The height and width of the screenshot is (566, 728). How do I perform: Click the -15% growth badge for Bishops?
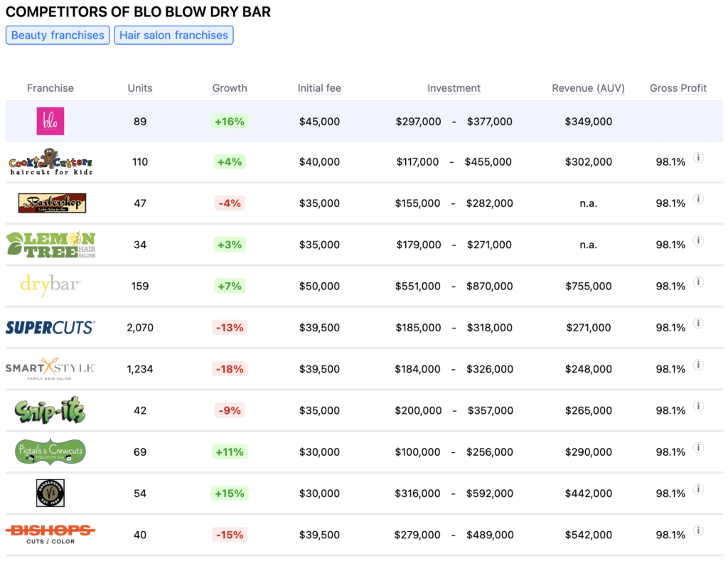coord(230,535)
